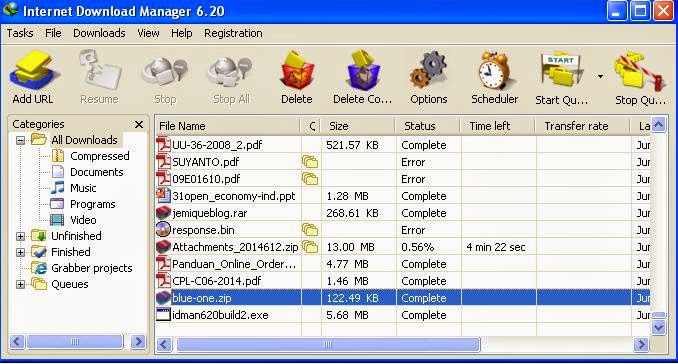This screenshot has width=678, height=364.
Task: Select the Unfinished category label
Action: pos(77,236)
